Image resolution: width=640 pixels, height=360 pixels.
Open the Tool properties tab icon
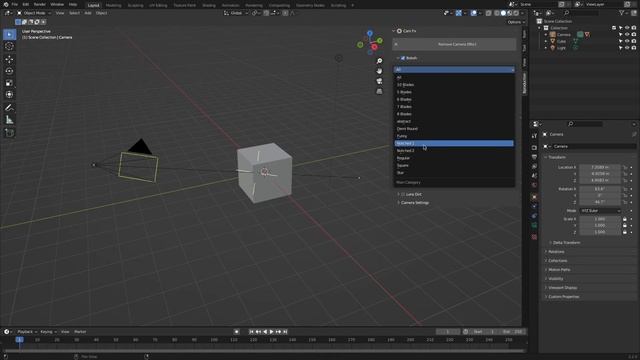coord(534,136)
